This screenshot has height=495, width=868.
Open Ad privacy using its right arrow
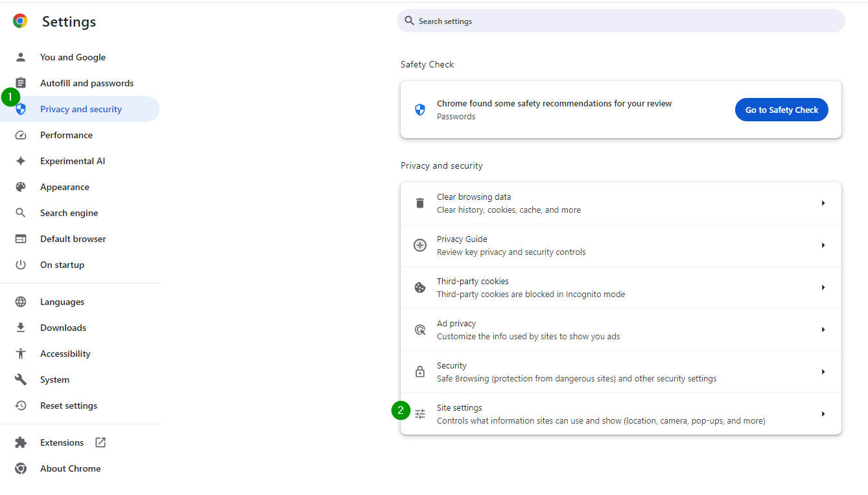coord(823,330)
